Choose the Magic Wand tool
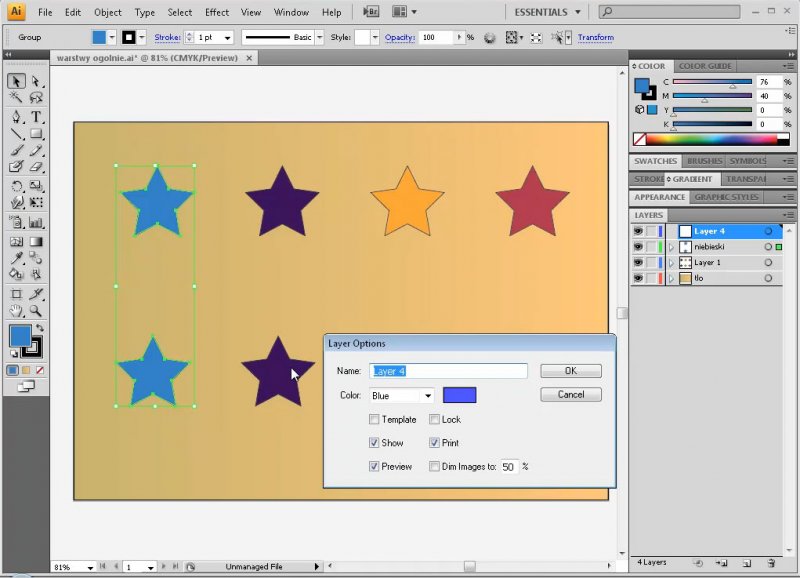Viewport: 800px width, 578px height. [x=17, y=98]
